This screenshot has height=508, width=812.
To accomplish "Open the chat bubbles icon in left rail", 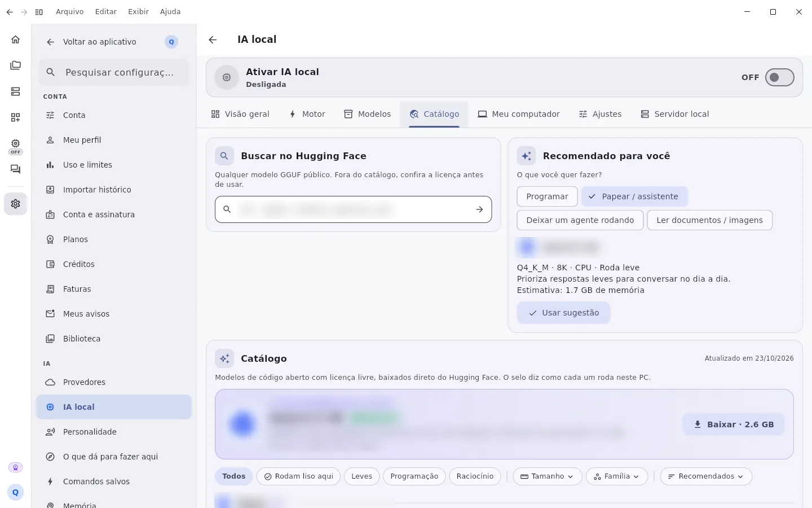I will pos(15,169).
